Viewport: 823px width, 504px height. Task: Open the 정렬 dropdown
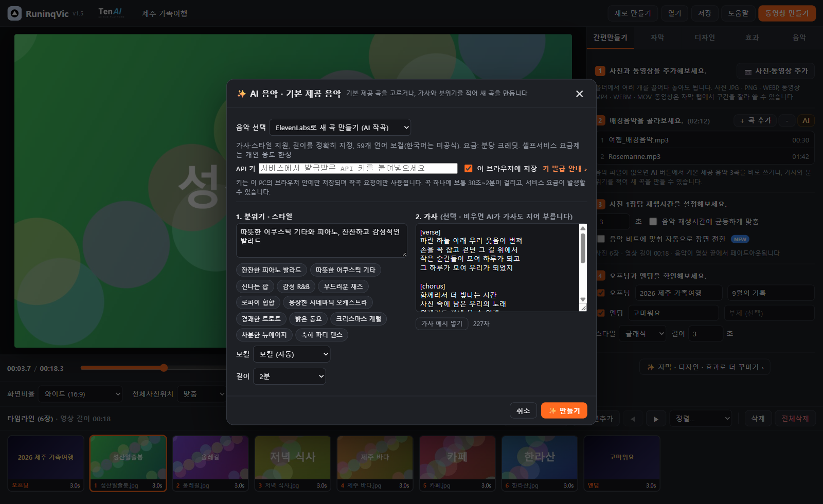[701, 419]
